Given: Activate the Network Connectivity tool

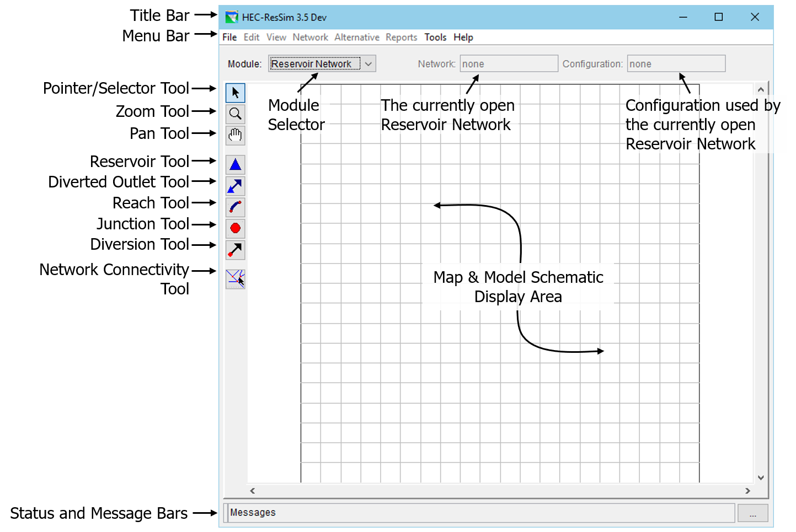Looking at the screenshot, I should pyautogui.click(x=235, y=278).
